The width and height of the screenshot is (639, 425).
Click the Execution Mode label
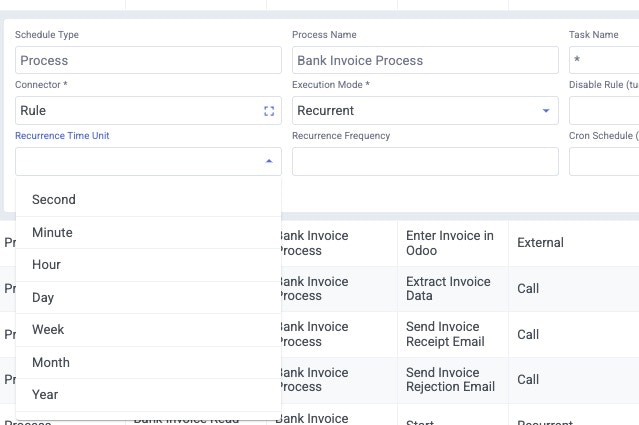pyautogui.click(x=331, y=85)
